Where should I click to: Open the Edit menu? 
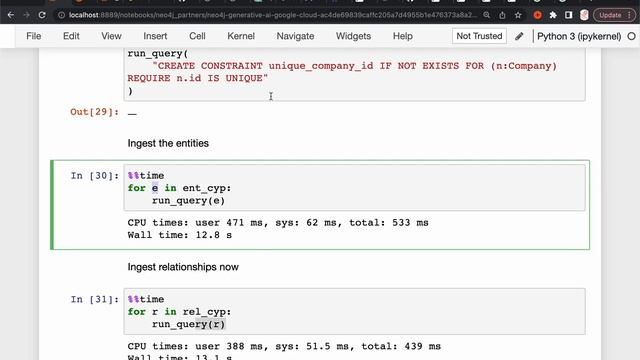click(71, 36)
